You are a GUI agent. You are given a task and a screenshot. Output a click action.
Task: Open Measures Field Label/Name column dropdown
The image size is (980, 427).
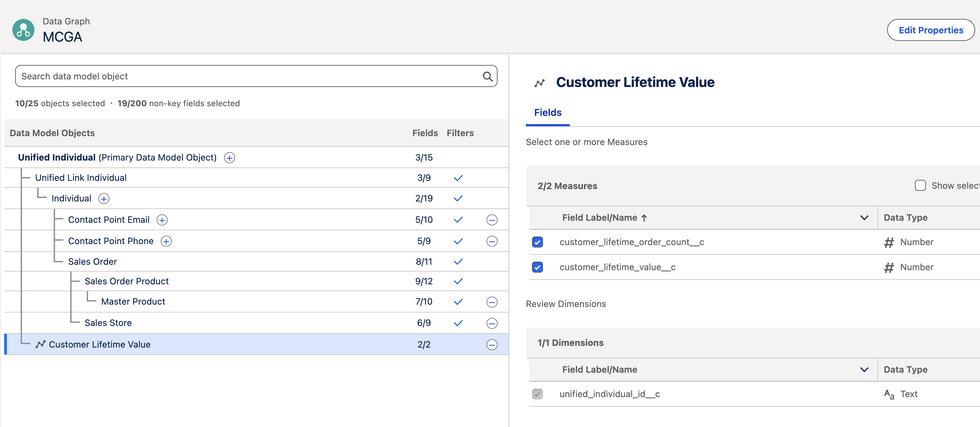click(x=864, y=218)
